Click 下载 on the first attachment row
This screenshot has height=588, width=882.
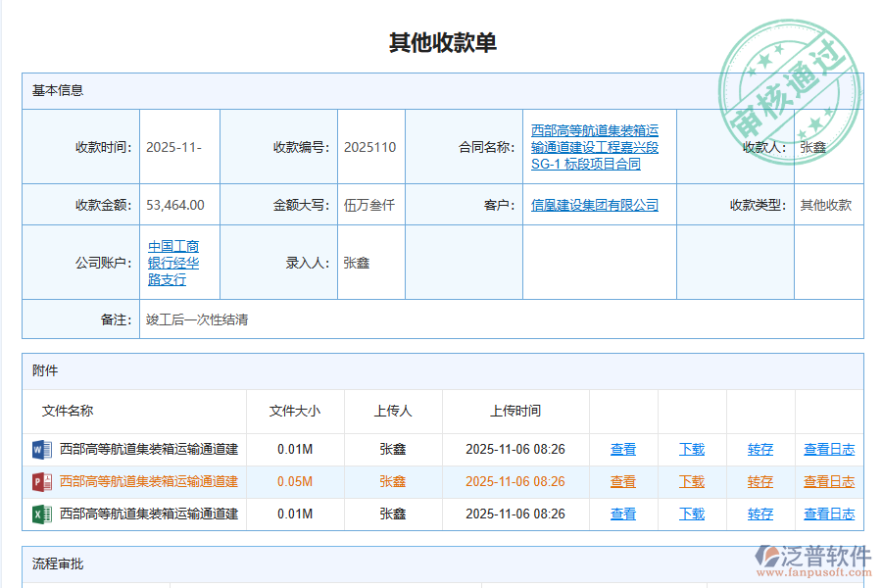click(691, 449)
